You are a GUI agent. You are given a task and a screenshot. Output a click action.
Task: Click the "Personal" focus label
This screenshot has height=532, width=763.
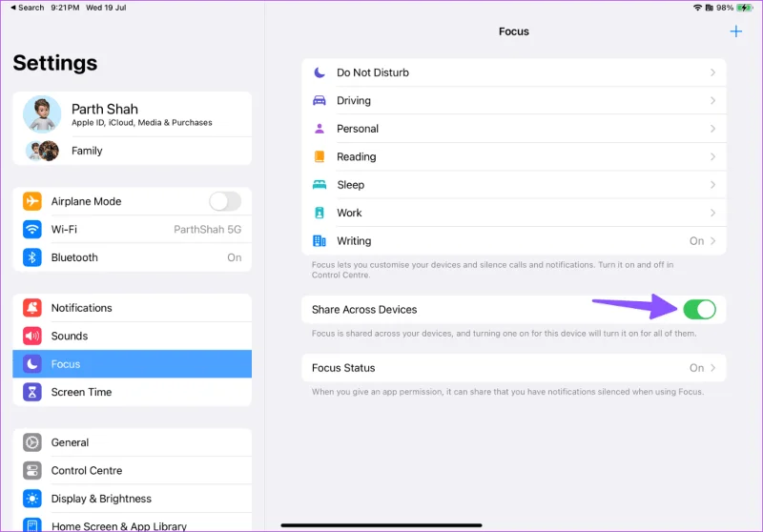tap(357, 129)
